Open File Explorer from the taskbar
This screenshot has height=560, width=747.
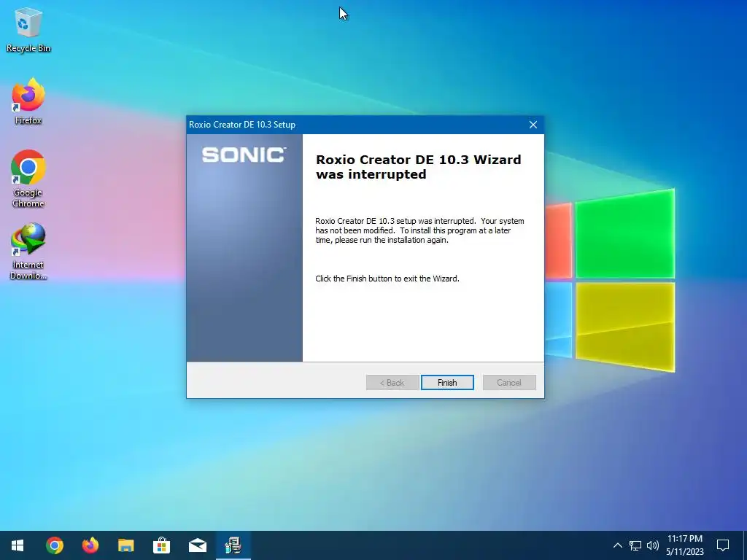pos(125,545)
